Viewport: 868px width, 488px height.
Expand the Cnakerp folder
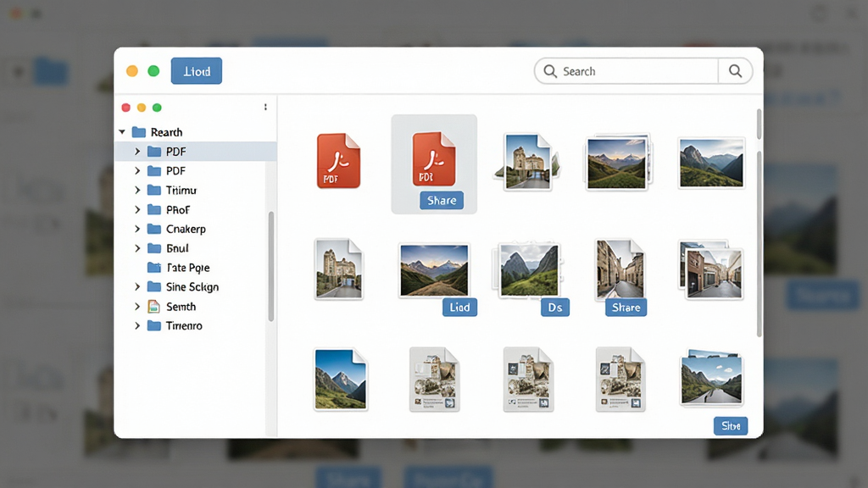[137, 229]
